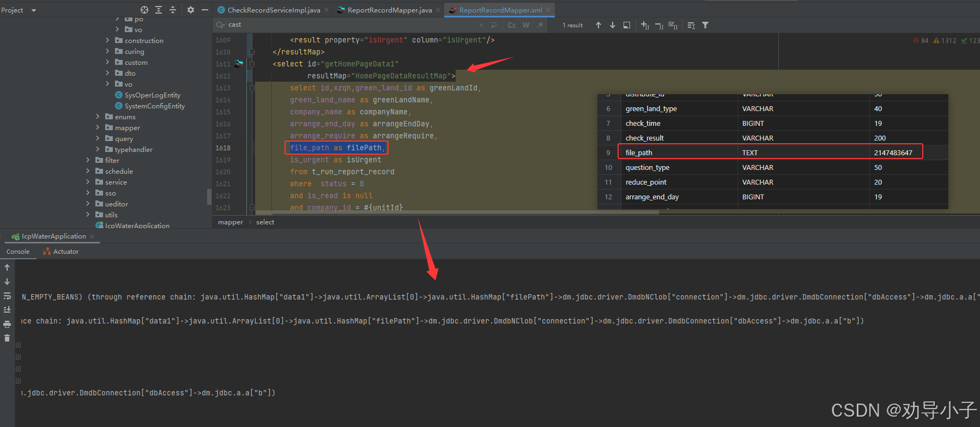Open SystemConfigEntity class
Image resolution: width=980 pixels, height=427 pixels.
154,106
